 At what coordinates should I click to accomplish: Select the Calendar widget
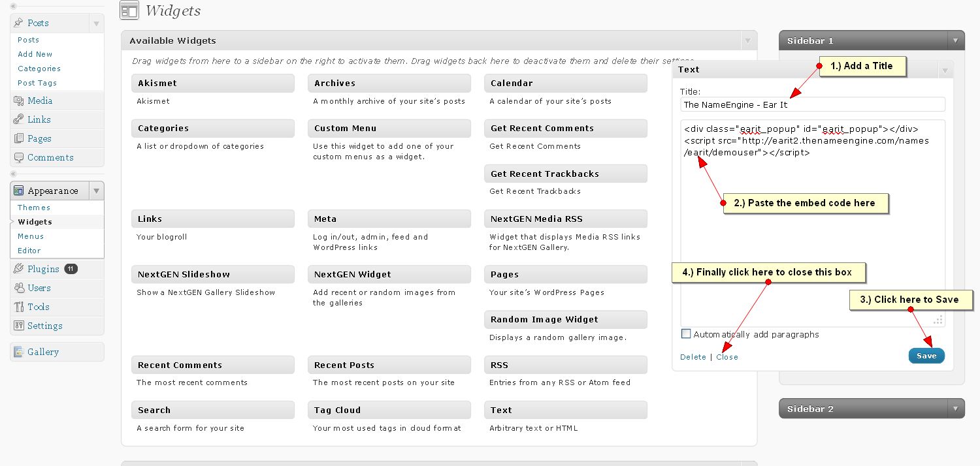pos(566,84)
